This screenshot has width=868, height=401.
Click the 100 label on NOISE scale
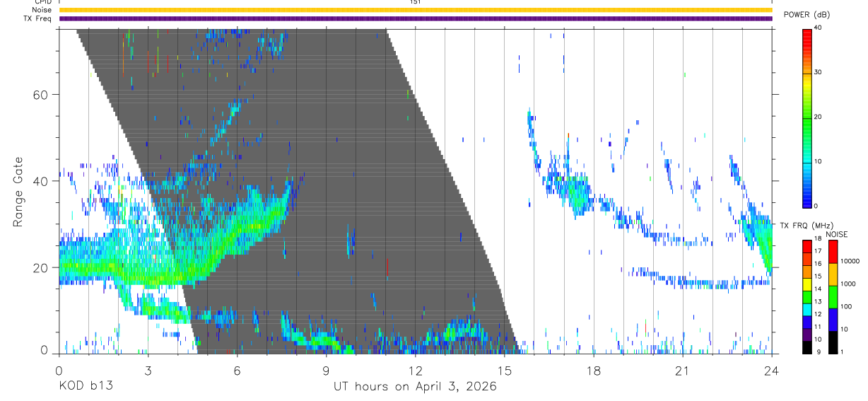(x=846, y=306)
